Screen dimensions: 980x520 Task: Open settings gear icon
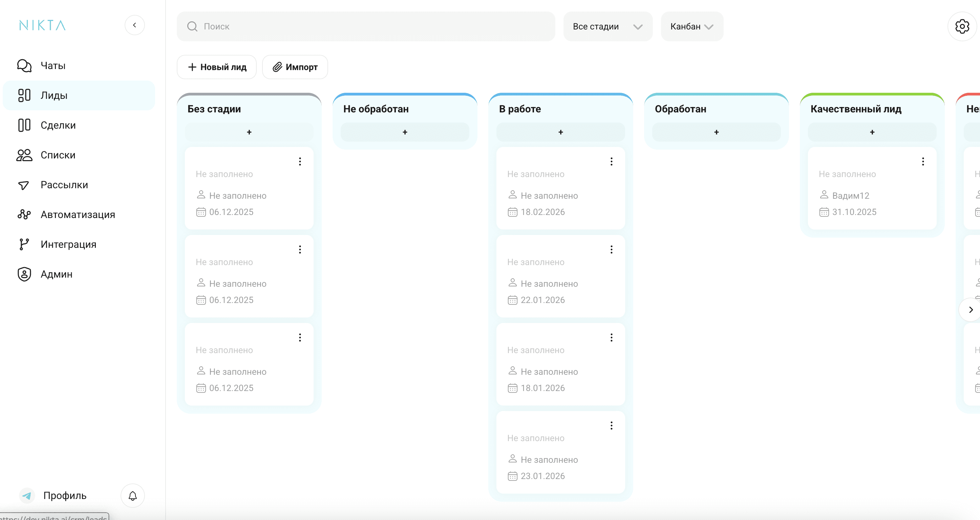962,26
